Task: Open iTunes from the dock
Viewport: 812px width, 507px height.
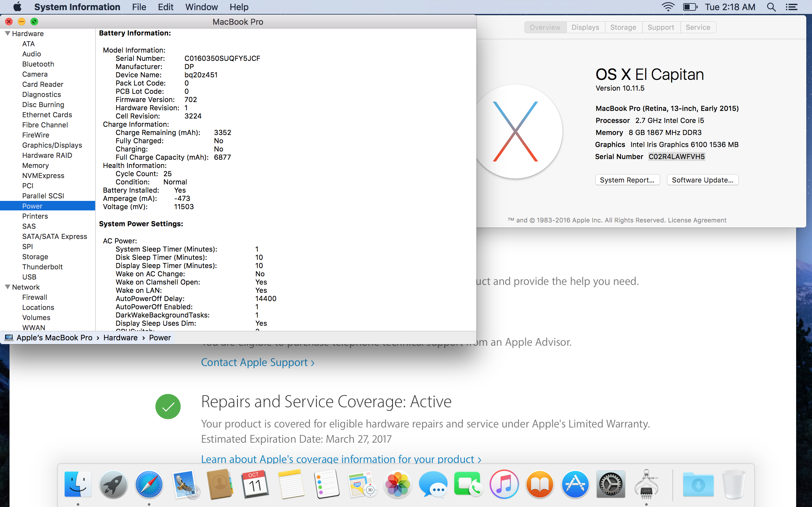Action: tap(504, 484)
